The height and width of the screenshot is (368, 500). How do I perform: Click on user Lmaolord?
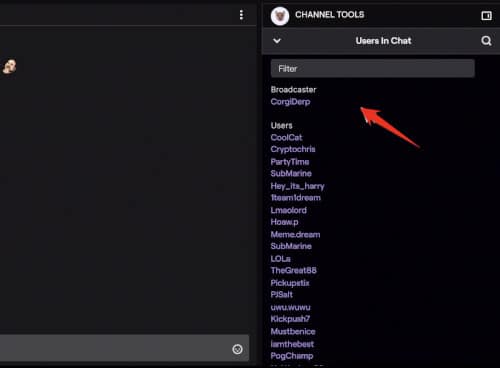coord(289,210)
